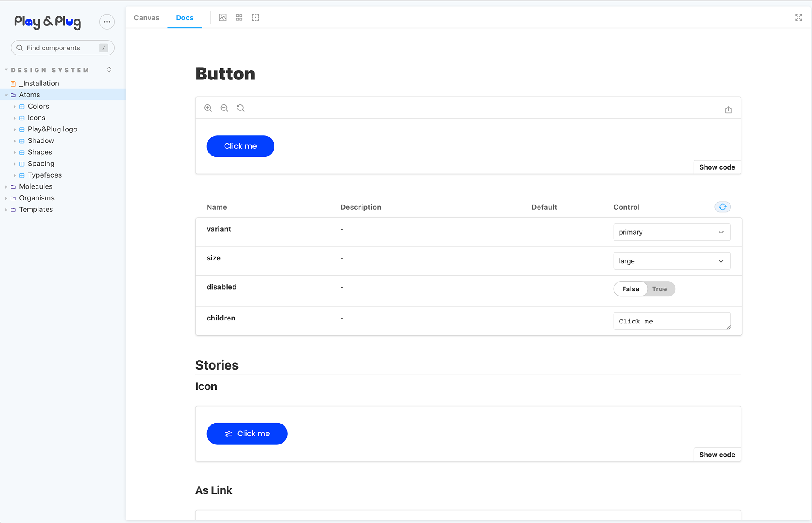Click the zoom out icon in preview toolbar
Image resolution: width=812 pixels, height=523 pixels.
pos(224,108)
